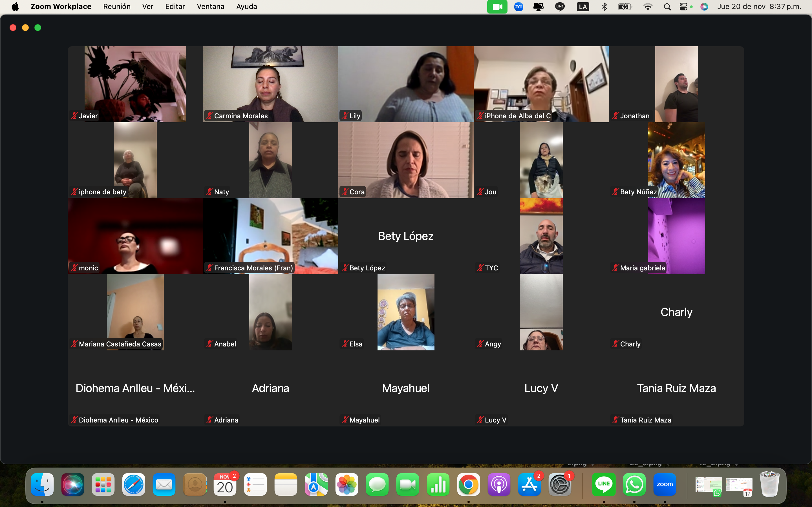
Task: Select Cora's video tile
Action: tap(406, 160)
